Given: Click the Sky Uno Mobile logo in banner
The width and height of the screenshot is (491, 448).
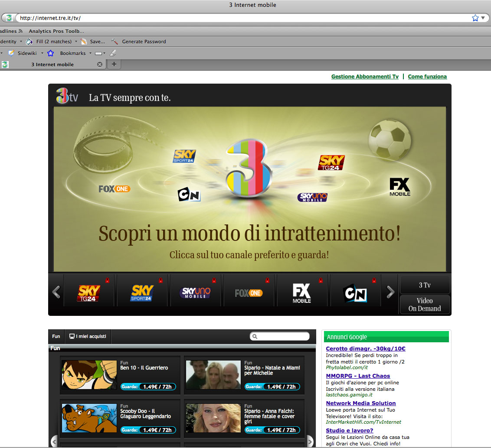Looking at the screenshot, I should [x=312, y=197].
